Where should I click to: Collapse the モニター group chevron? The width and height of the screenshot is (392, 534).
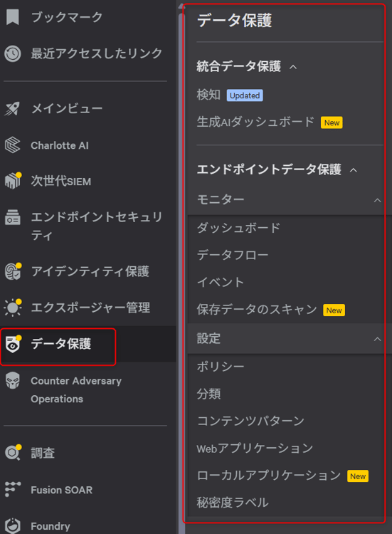tap(377, 200)
